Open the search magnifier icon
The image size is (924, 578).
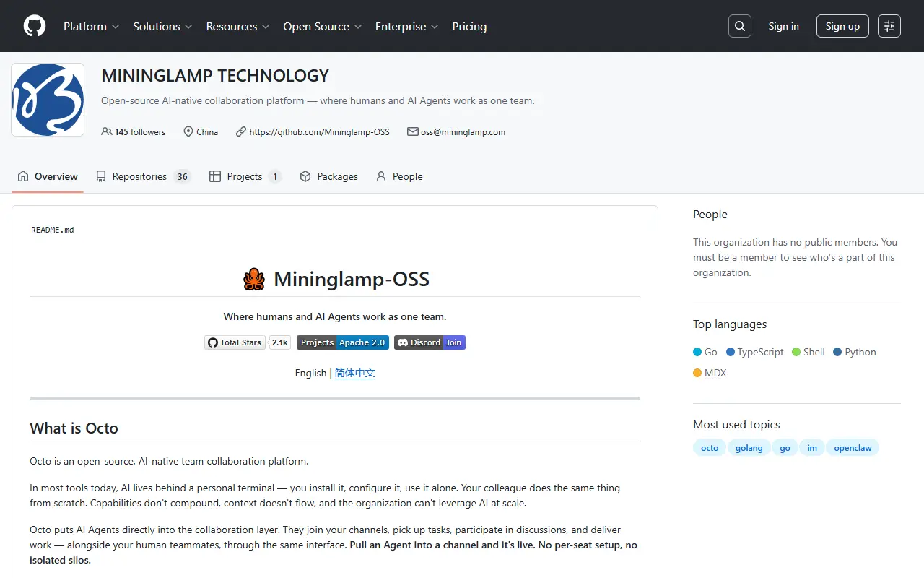tap(740, 26)
